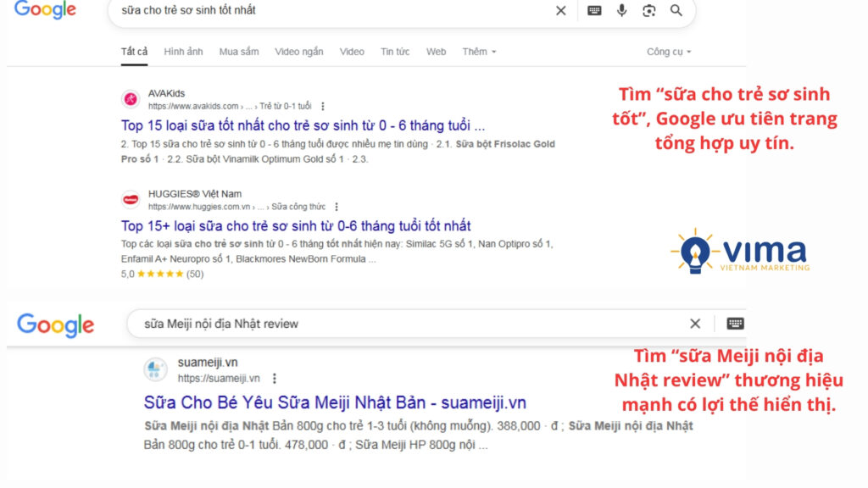The width and height of the screenshot is (868, 488).
Task: Click the avakids.com URL breadcrumb
Action: click(x=230, y=106)
